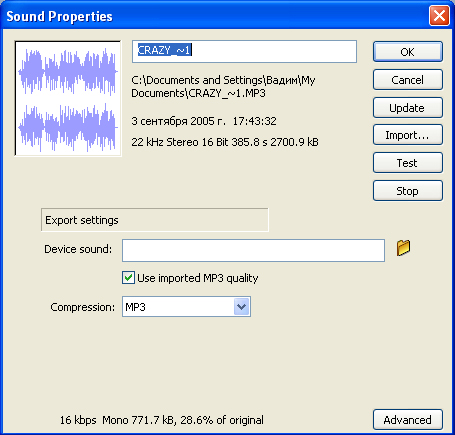Click the CRAZY_~1.MP3 file path text
This screenshot has width=455, height=435.
(x=223, y=87)
